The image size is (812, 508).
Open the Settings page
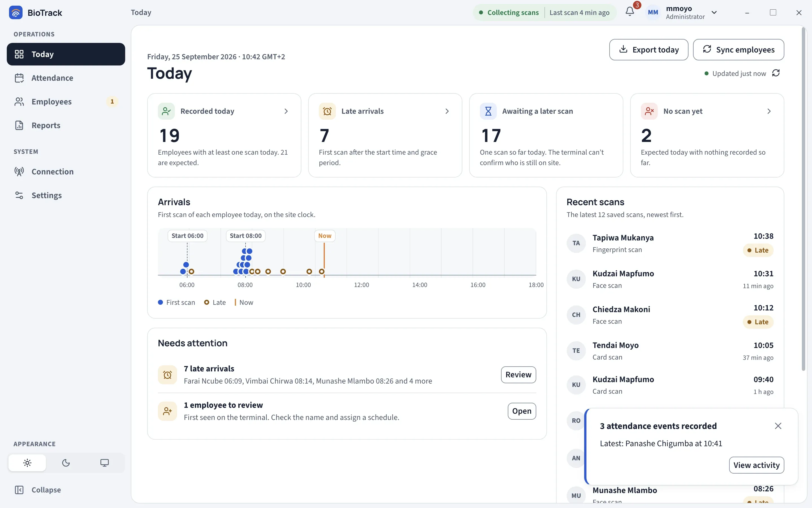click(x=66, y=195)
